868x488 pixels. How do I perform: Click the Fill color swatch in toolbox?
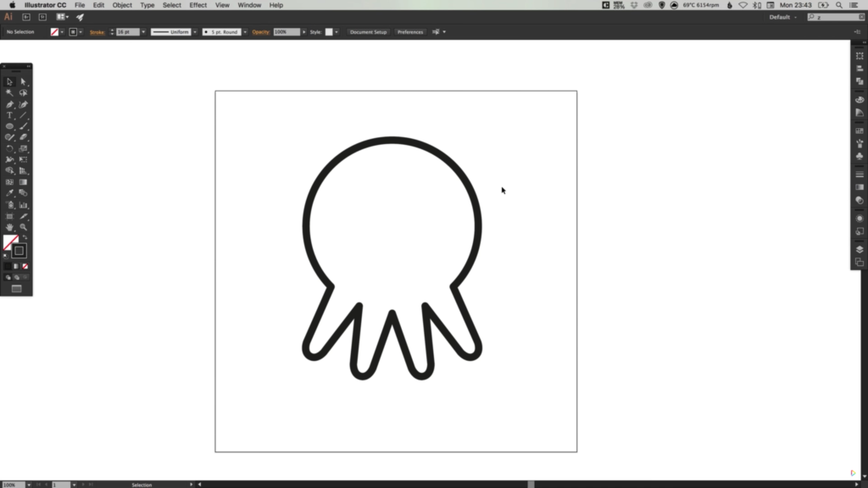tap(10, 243)
